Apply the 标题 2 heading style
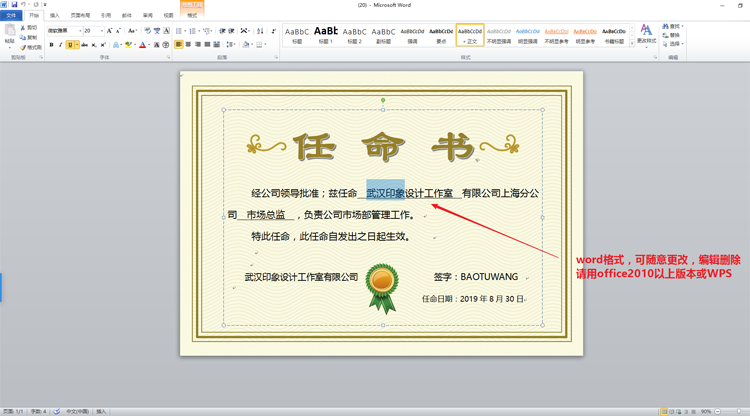Screen dimensions: 750x416 pos(354,35)
